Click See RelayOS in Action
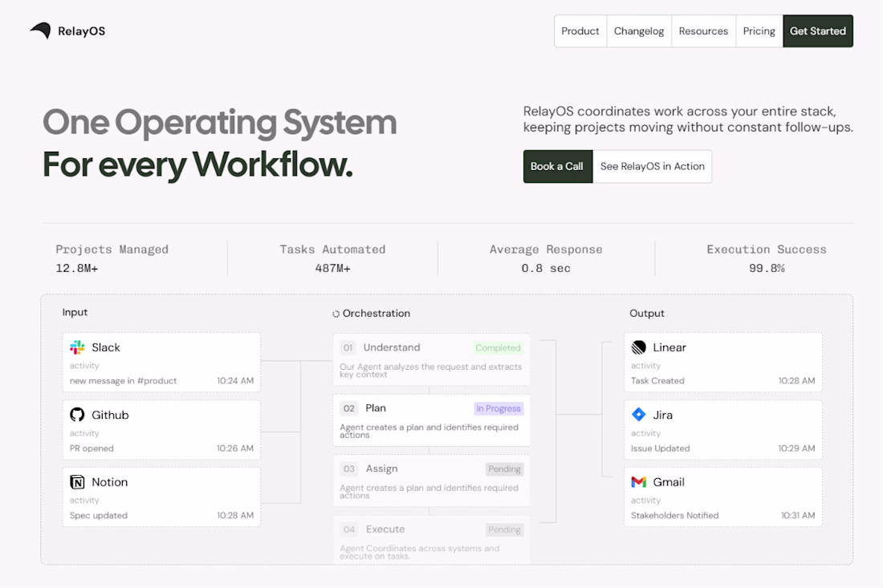 [x=652, y=166]
